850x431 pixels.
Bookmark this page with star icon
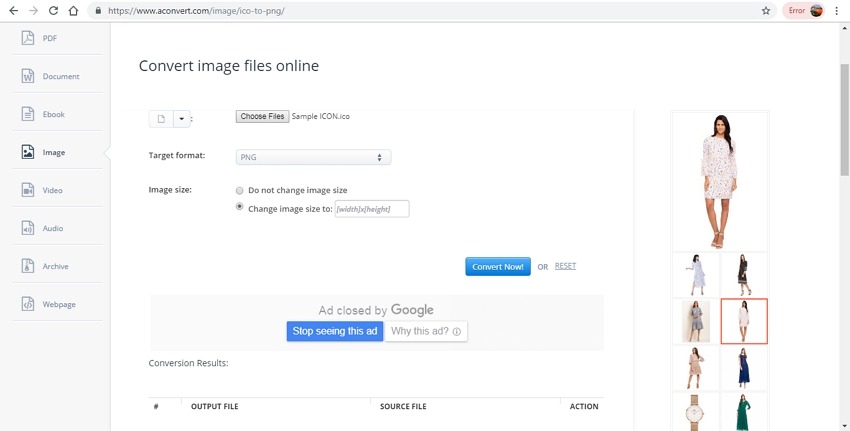coord(766,11)
